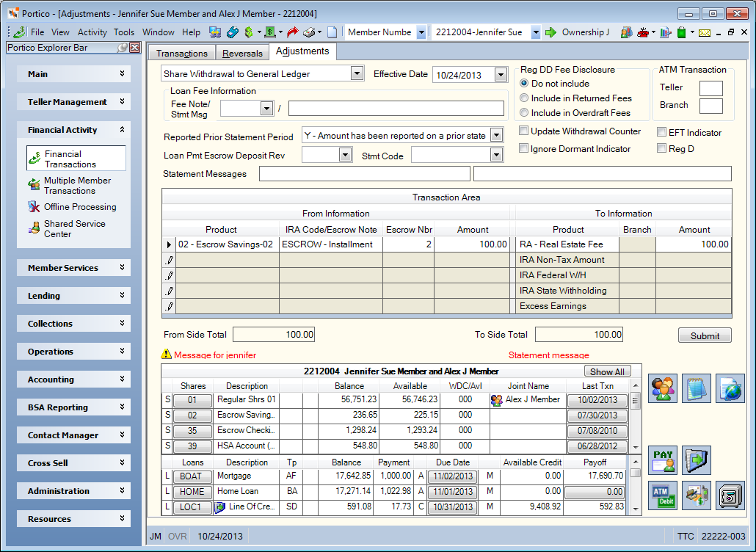The image size is (756, 552).
Task: Click the Message for jennifer link
Action: (215, 355)
